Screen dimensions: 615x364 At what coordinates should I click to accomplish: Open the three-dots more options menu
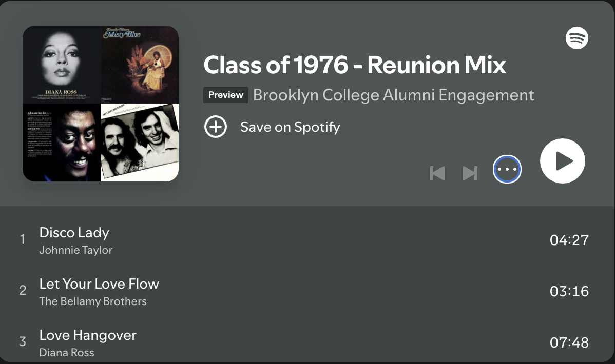click(x=507, y=169)
